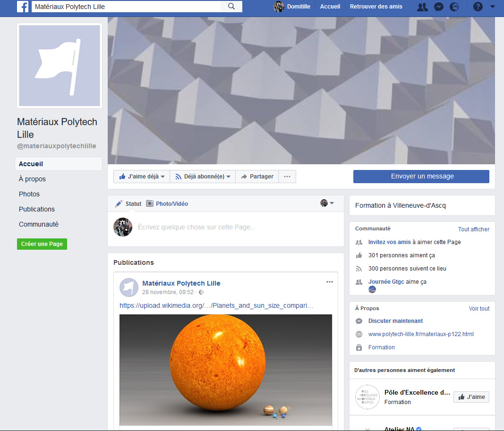Click the post public audience globe icon

(201, 292)
